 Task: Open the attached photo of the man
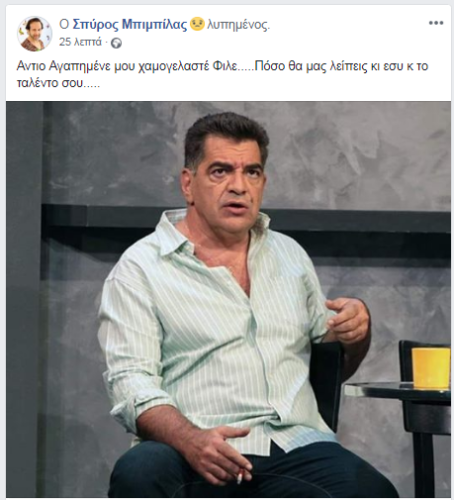pyautogui.click(x=228, y=299)
